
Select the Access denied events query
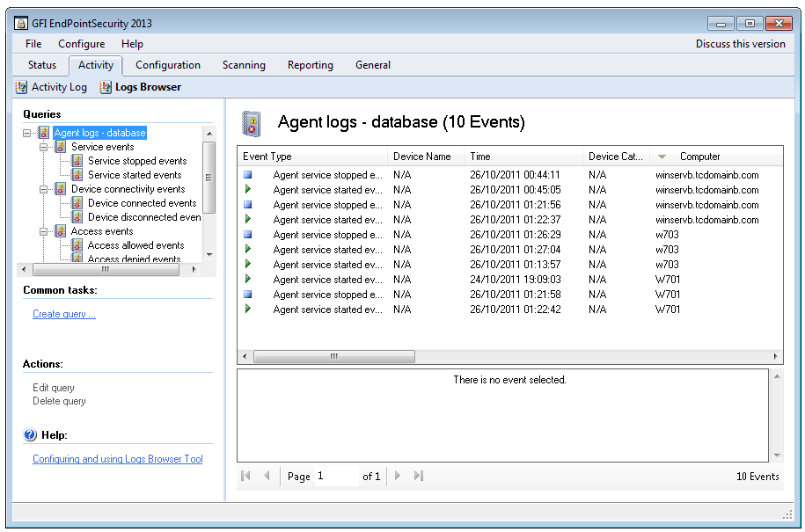point(134,259)
